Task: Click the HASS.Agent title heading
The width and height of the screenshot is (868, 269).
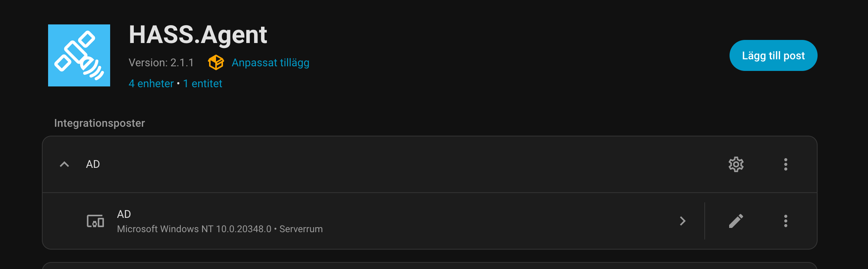Action: [x=198, y=35]
